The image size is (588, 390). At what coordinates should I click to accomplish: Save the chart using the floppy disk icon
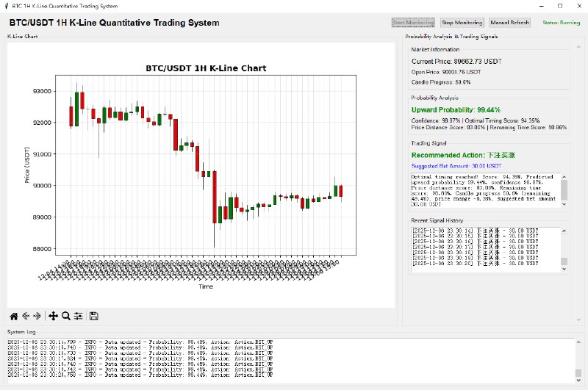(x=94, y=316)
